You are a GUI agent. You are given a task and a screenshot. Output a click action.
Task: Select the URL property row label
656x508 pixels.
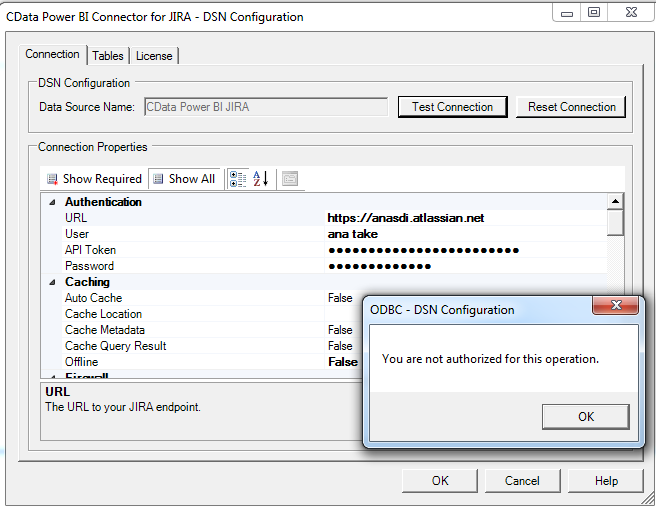(76, 218)
